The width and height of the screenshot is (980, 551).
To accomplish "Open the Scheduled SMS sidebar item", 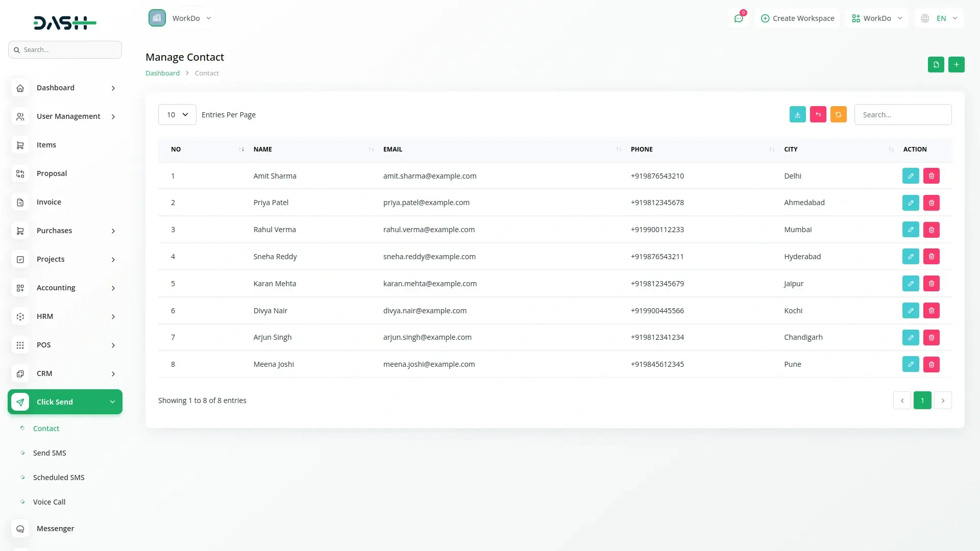I will tap(59, 478).
